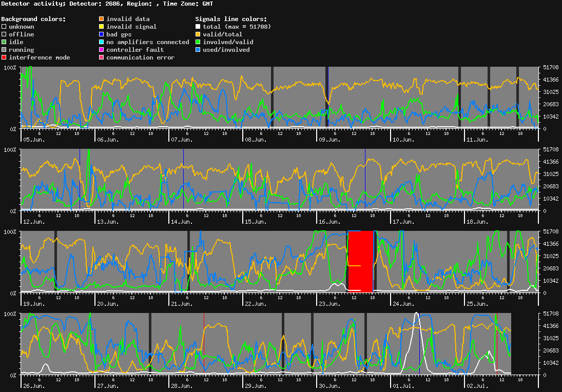The width and height of the screenshot is (562, 392).
Task: Click the '19.Jun.' date label
Action: 34,304
